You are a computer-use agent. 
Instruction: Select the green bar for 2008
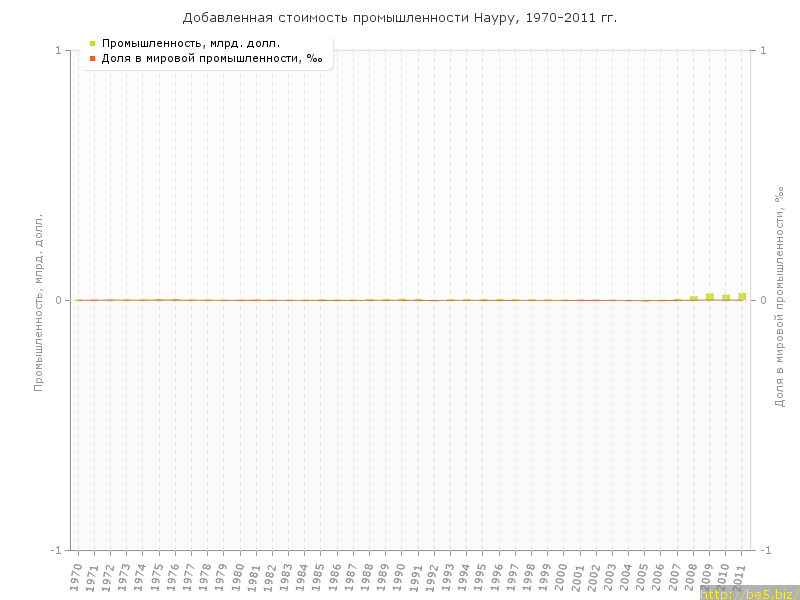(x=693, y=298)
